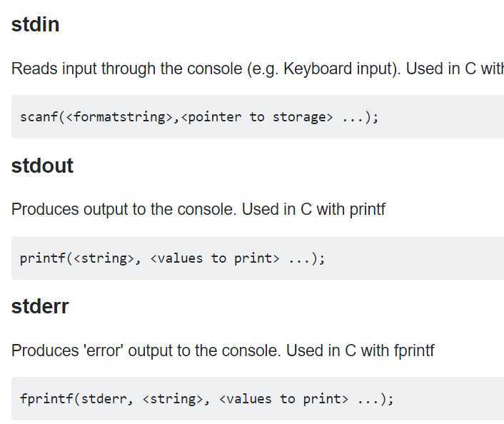Click the word scanf in the code
This screenshot has height=424, width=504.
pos(39,117)
